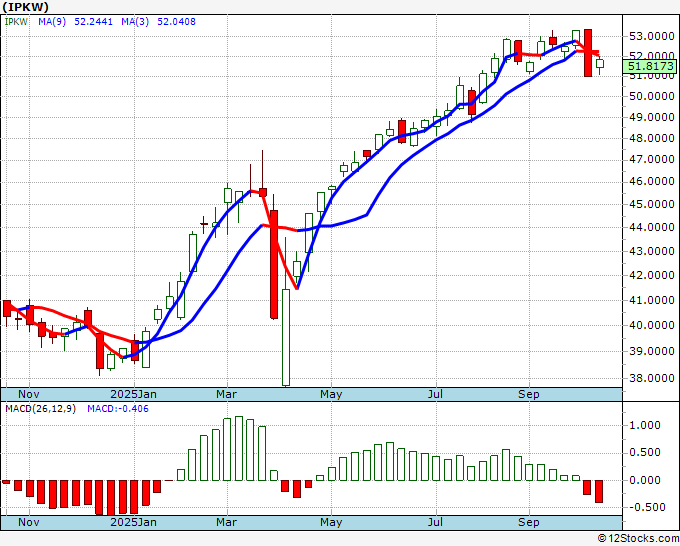Click the Jul label on price chart axis
This screenshot has height=546, width=680.
(x=435, y=394)
